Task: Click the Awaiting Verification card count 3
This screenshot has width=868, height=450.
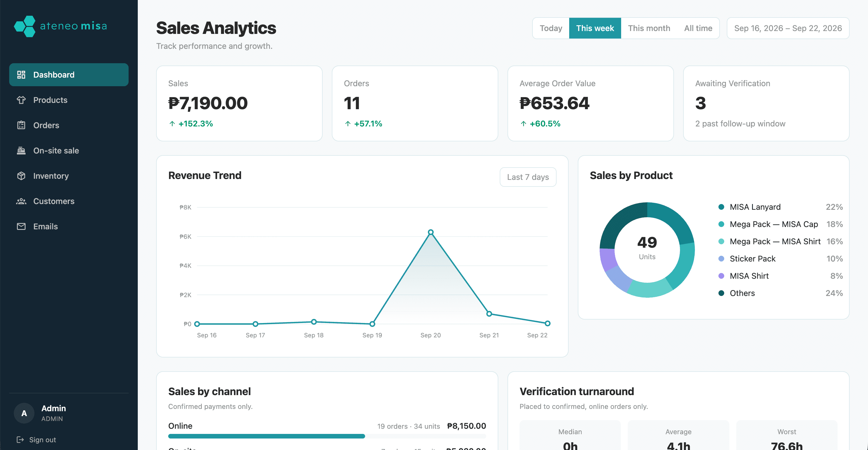Action: [x=701, y=103]
